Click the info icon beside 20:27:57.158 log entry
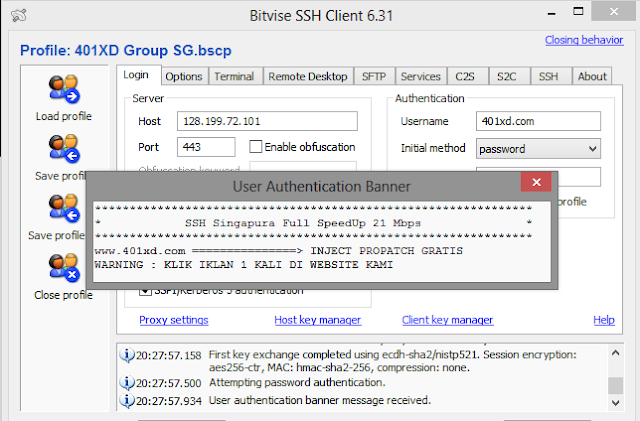The image size is (640, 421). click(x=127, y=355)
